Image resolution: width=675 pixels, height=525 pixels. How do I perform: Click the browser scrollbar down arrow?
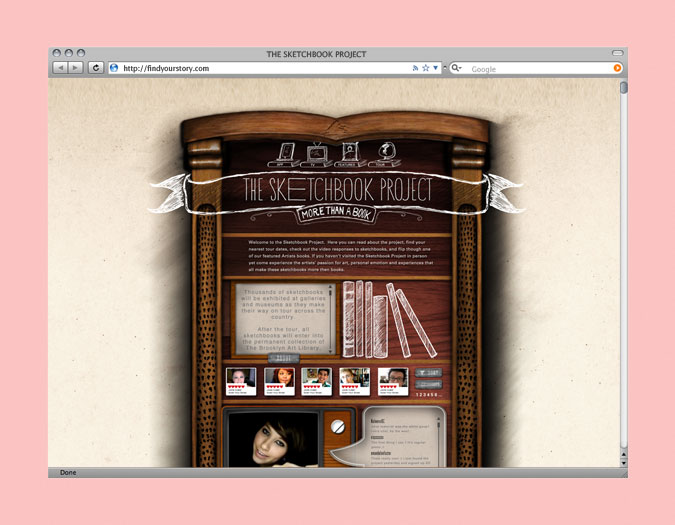point(624,463)
